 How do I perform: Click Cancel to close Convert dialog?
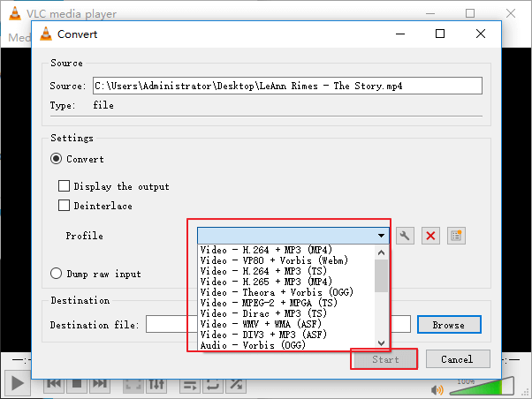point(457,359)
